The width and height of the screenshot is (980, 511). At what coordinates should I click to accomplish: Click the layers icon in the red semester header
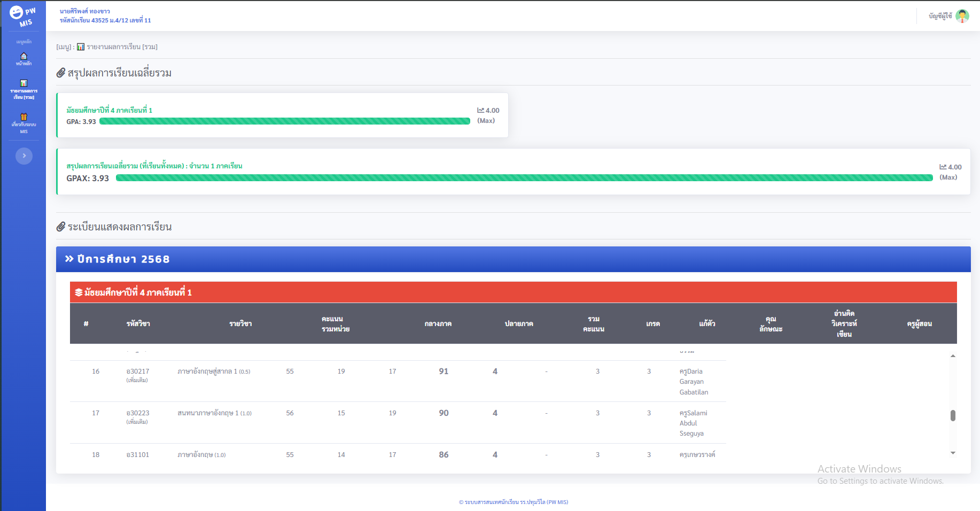(x=79, y=292)
